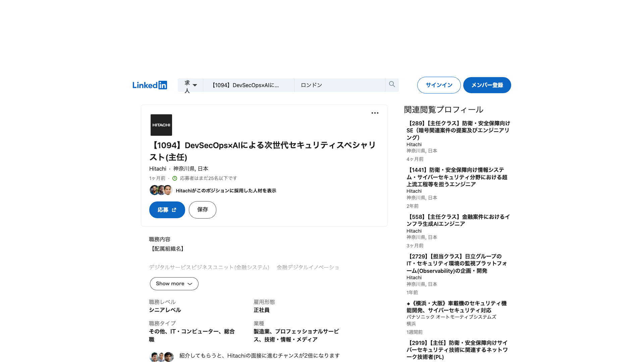
Task: Select the 3ヶ月前 timestamp in sidebar
Action: 415,246
